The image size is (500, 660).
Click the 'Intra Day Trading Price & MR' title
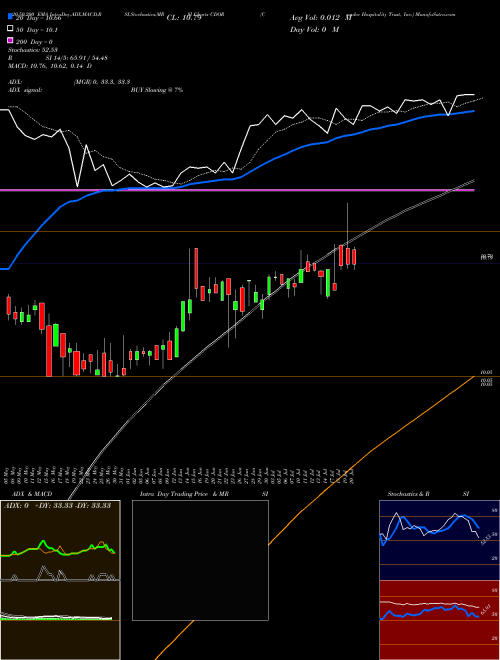[x=184, y=494]
